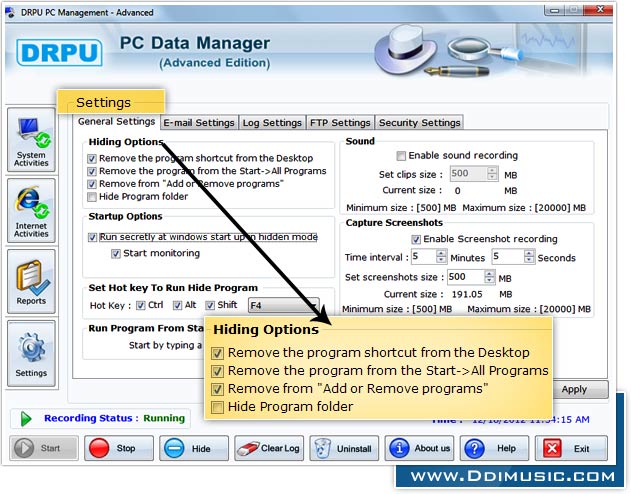Image resolution: width=631 pixels, height=494 pixels.
Task: Click the 'Capture Screenshots' group heading
Action: point(394,223)
